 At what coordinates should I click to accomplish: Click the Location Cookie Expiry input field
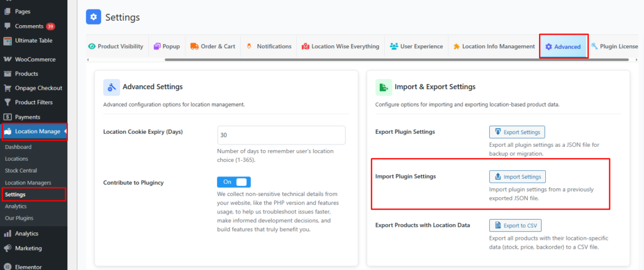[281, 135]
